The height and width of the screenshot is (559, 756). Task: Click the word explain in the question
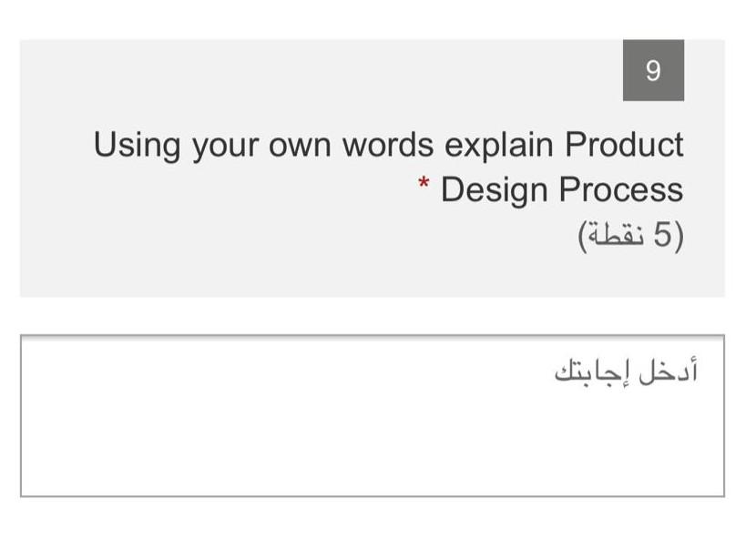495,144
